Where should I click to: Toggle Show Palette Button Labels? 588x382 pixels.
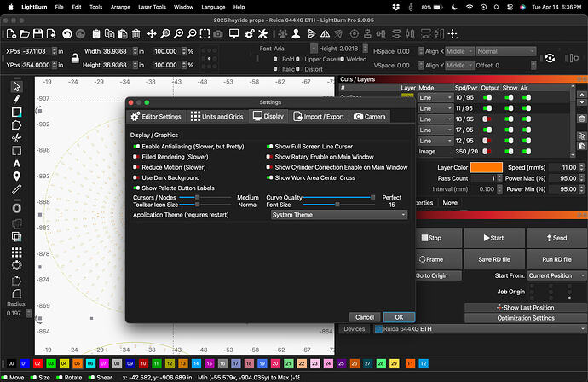click(136, 188)
